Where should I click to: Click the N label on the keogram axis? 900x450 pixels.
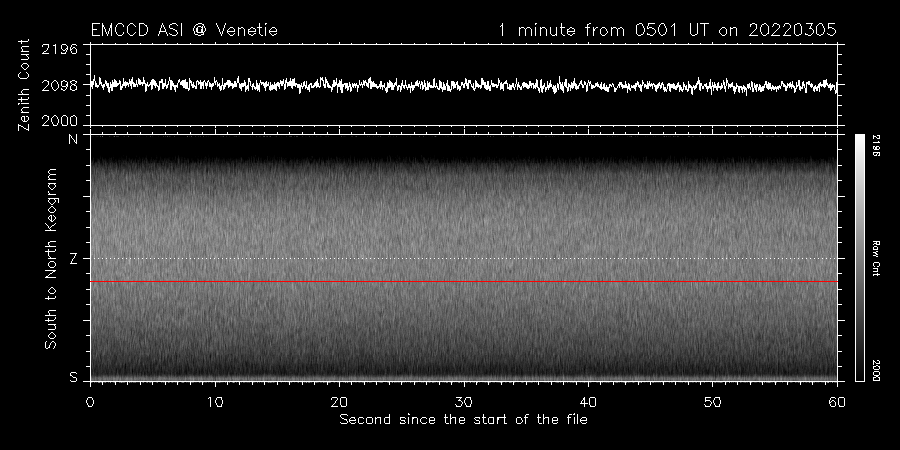coord(73,139)
